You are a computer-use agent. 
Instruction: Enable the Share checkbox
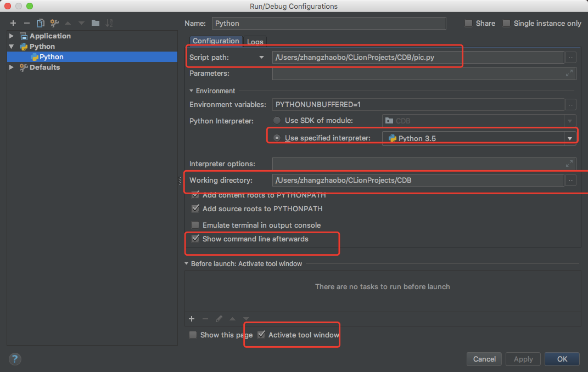click(x=468, y=23)
